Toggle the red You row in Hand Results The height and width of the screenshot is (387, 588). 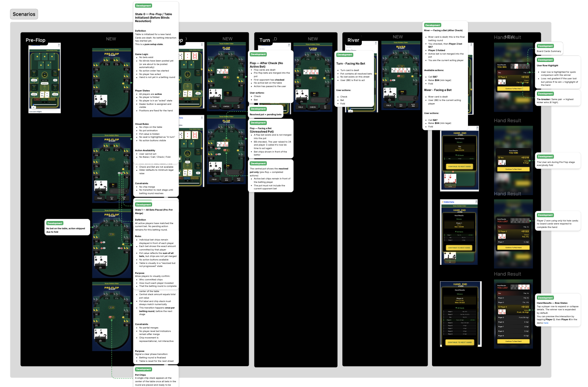tap(513, 293)
